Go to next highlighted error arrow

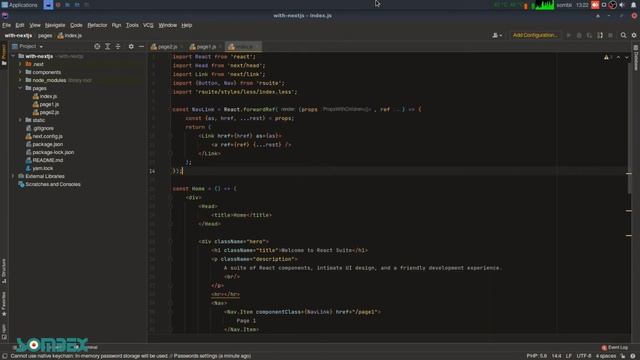(x=627, y=57)
